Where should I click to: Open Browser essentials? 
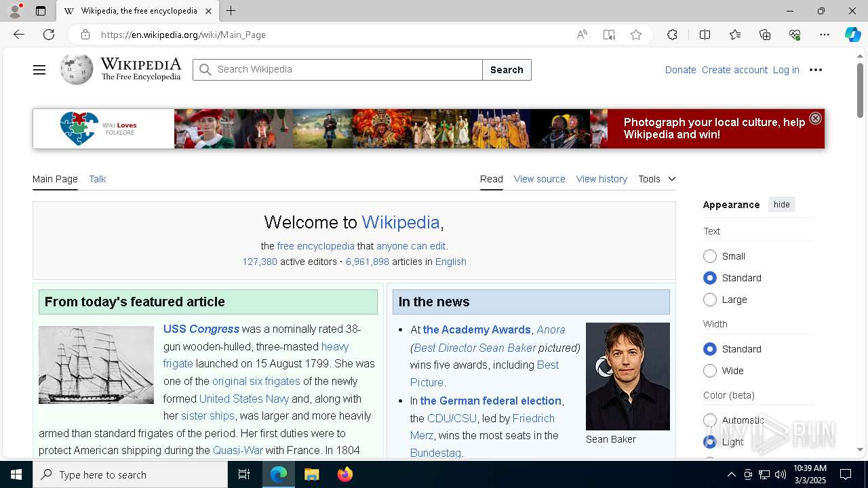(795, 35)
